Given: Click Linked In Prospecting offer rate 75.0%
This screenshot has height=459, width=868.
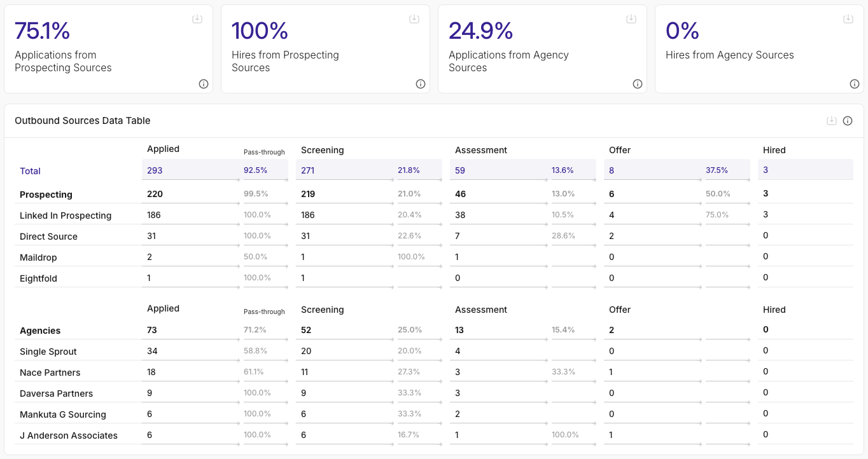Looking at the screenshot, I should click(717, 215).
